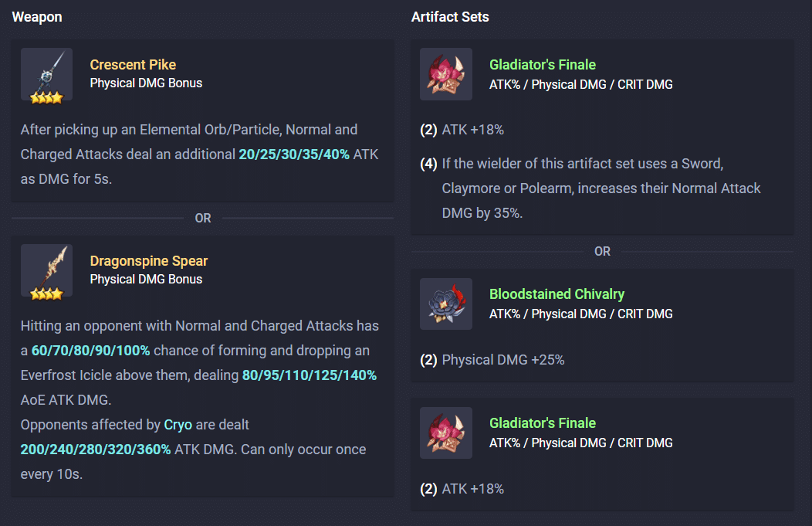Open the Bloodstained Chivalry artifact icon
Viewport: 812px width, 526px height.
click(x=445, y=304)
